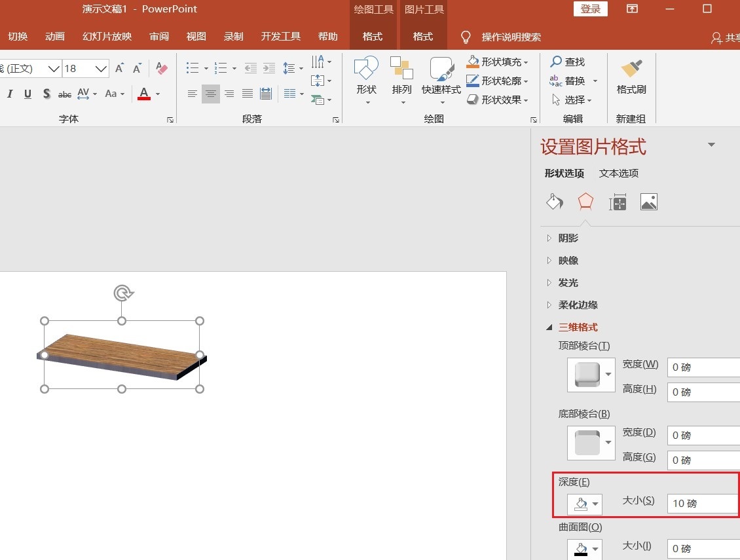
Task: Click the clear formatting eraser icon
Action: tap(162, 68)
